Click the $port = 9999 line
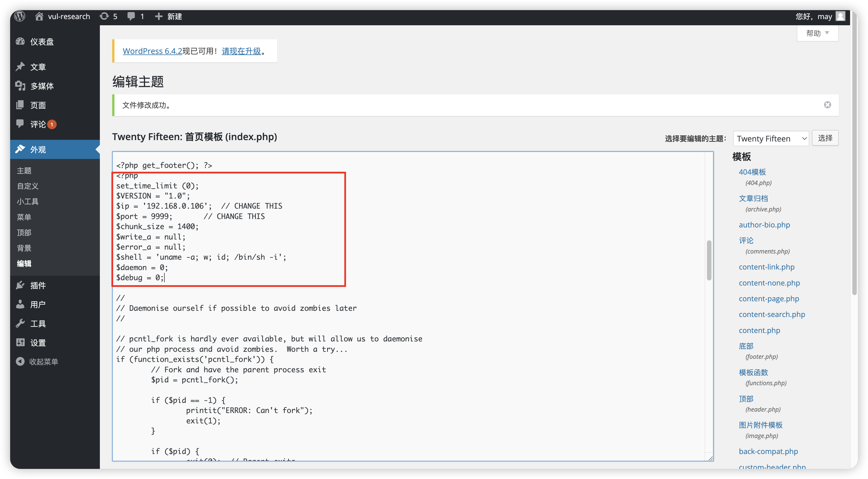This screenshot has width=868, height=479. (x=190, y=216)
